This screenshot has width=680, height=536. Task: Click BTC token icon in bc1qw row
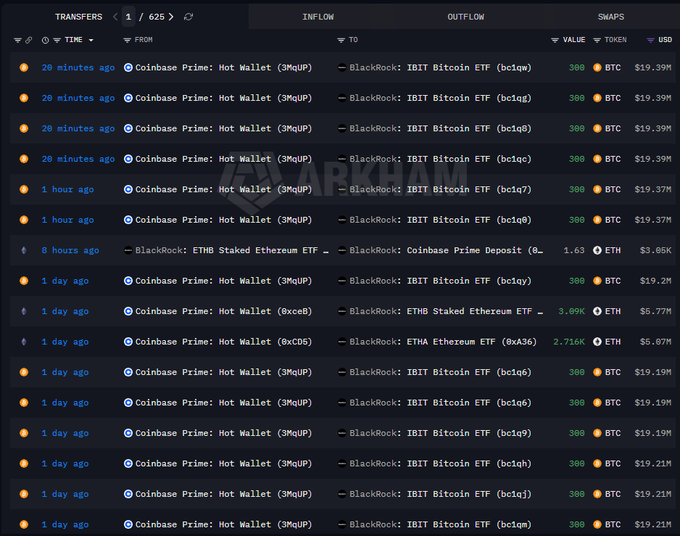tap(597, 68)
